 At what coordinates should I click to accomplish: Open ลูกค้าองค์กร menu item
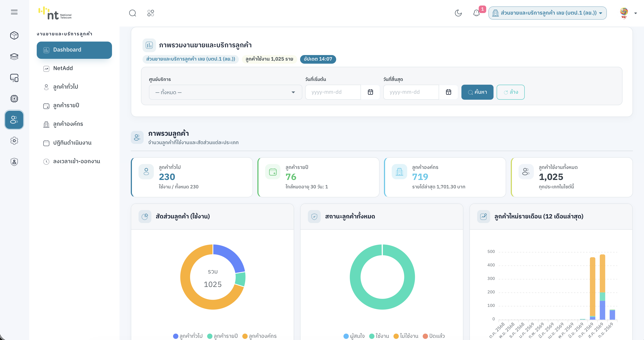(74, 124)
